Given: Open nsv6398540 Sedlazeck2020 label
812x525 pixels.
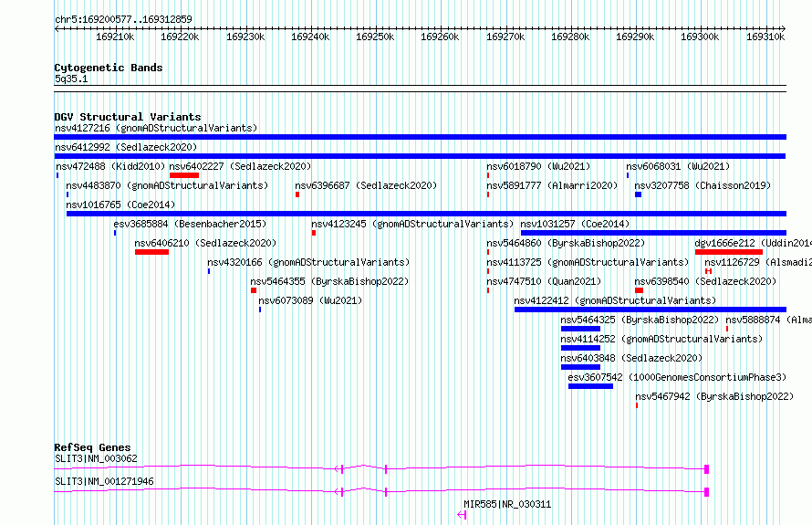Looking at the screenshot, I should [x=705, y=281].
